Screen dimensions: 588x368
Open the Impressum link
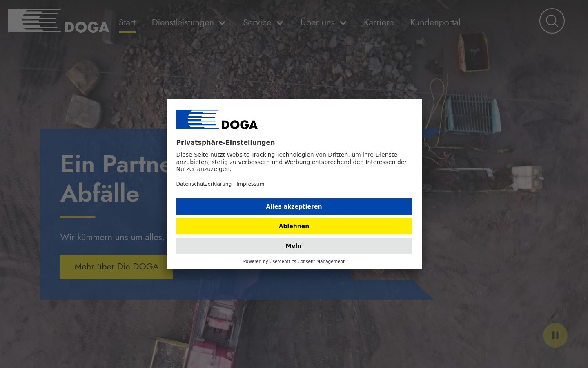(250, 184)
